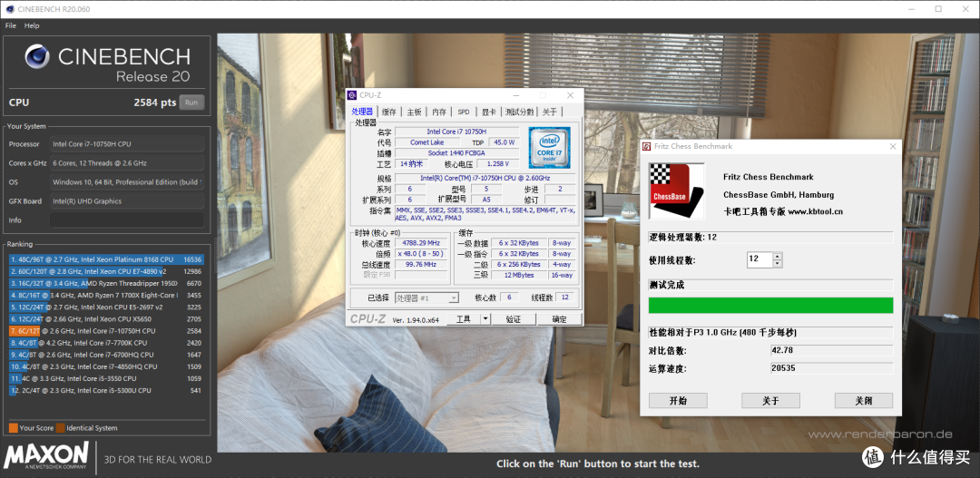Click the 验证 button in CPU-Z

click(x=513, y=319)
